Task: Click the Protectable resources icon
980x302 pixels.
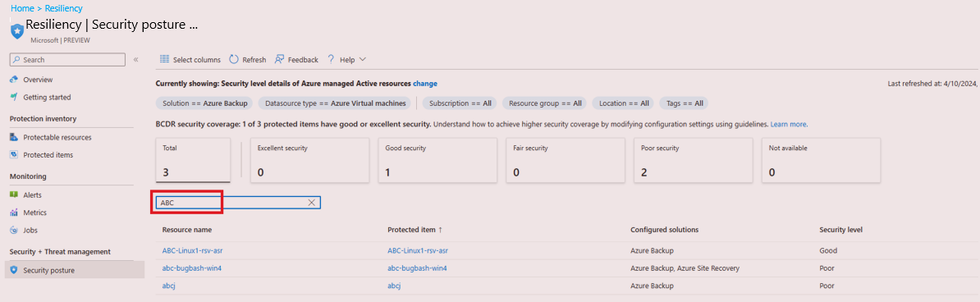Action: (15, 137)
